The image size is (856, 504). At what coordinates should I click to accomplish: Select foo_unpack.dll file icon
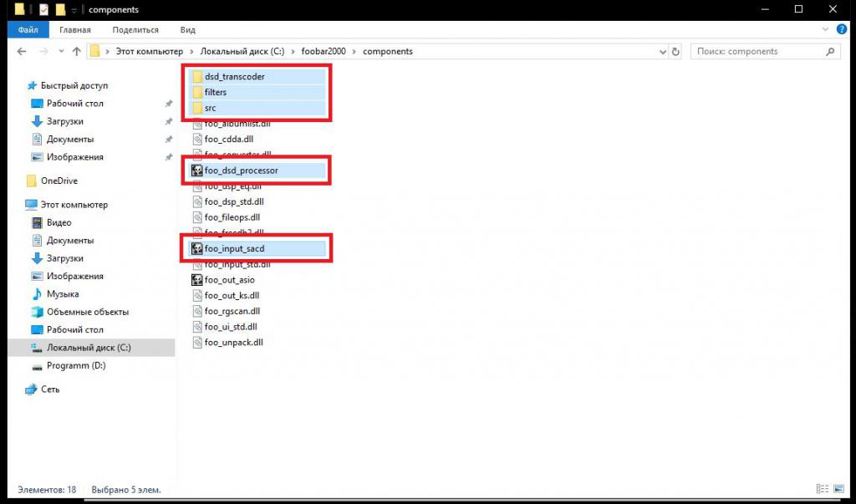click(197, 343)
